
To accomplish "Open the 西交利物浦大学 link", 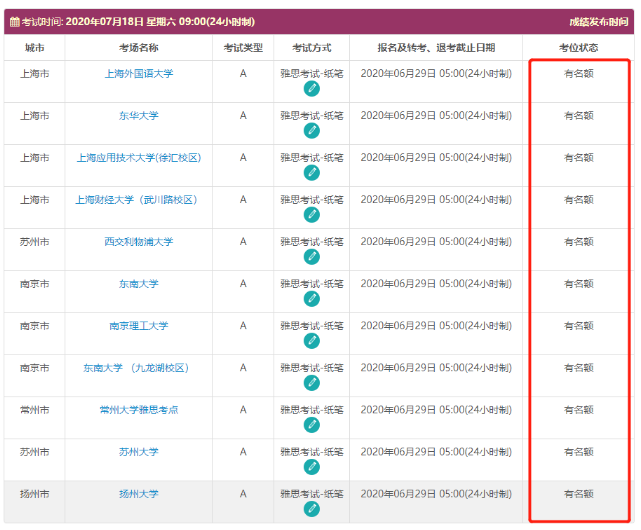I will coord(139,242).
